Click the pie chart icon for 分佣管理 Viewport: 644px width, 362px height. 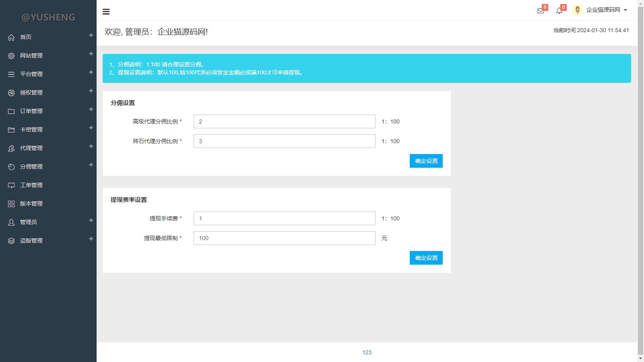(x=11, y=167)
